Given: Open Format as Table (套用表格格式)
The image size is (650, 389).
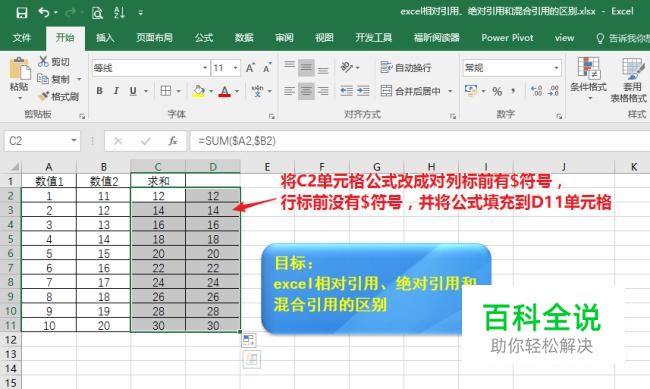Looking at the screenshot, I should [x=629, y=80].
